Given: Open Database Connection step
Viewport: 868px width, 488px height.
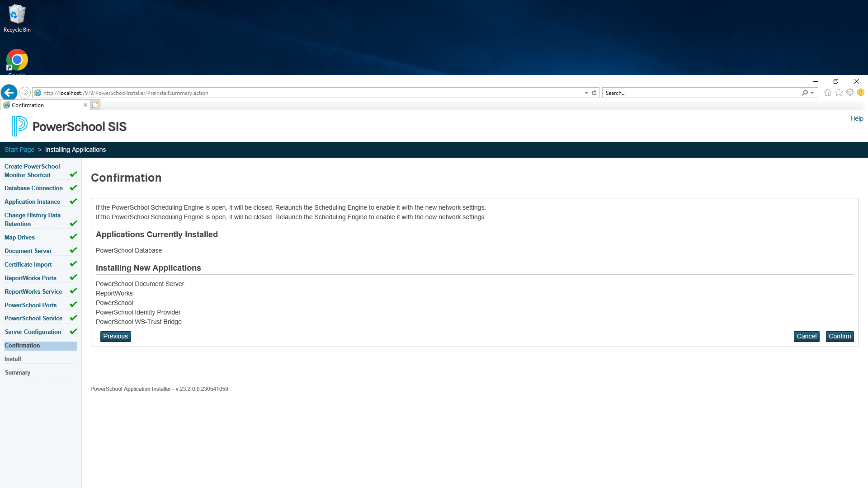Looking at the screenshot, I should [x=33, y=188].
